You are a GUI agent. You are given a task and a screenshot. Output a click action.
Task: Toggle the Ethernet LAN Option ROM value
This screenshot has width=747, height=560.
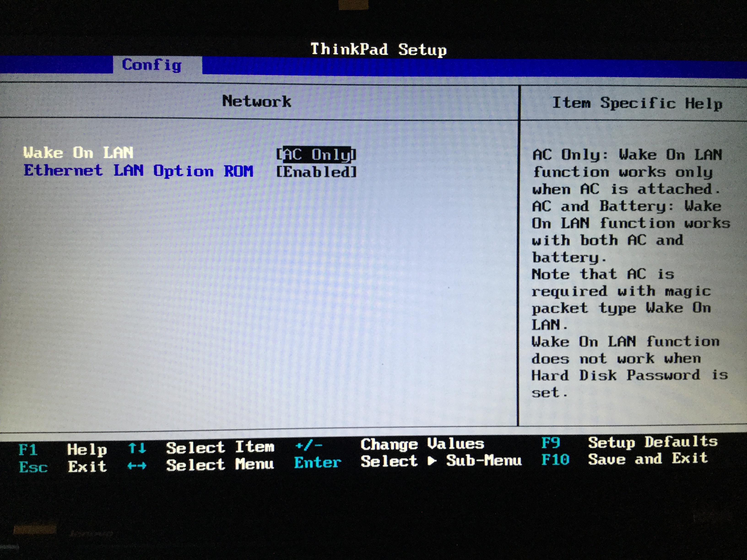tap(316, 172)
